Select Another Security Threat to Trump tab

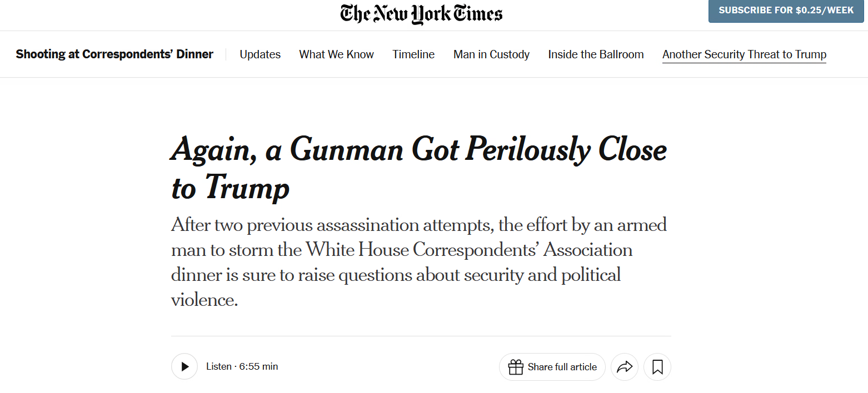(744, 54)
